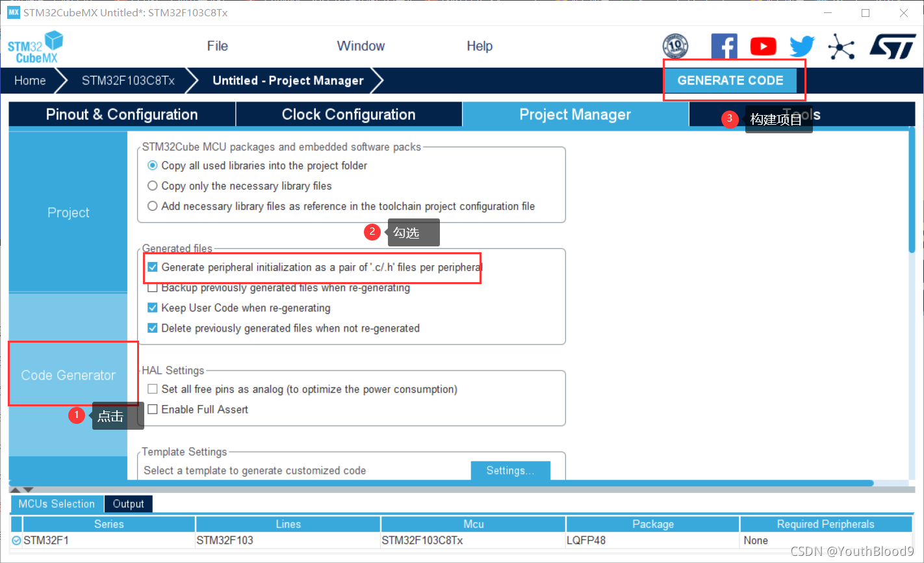Image resolution: width=924 pixels, height=563 pixels.
Task: Open the Twitter icon link
Action: [802, 46]
